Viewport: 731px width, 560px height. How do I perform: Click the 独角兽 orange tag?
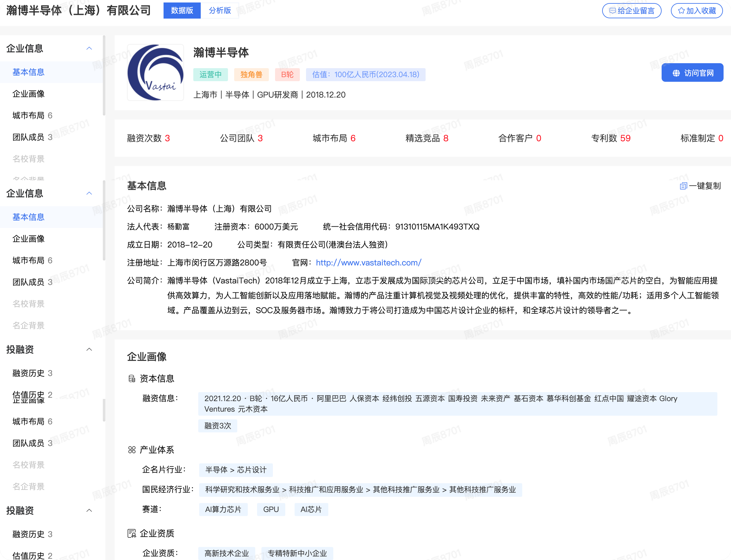point(251,75)
